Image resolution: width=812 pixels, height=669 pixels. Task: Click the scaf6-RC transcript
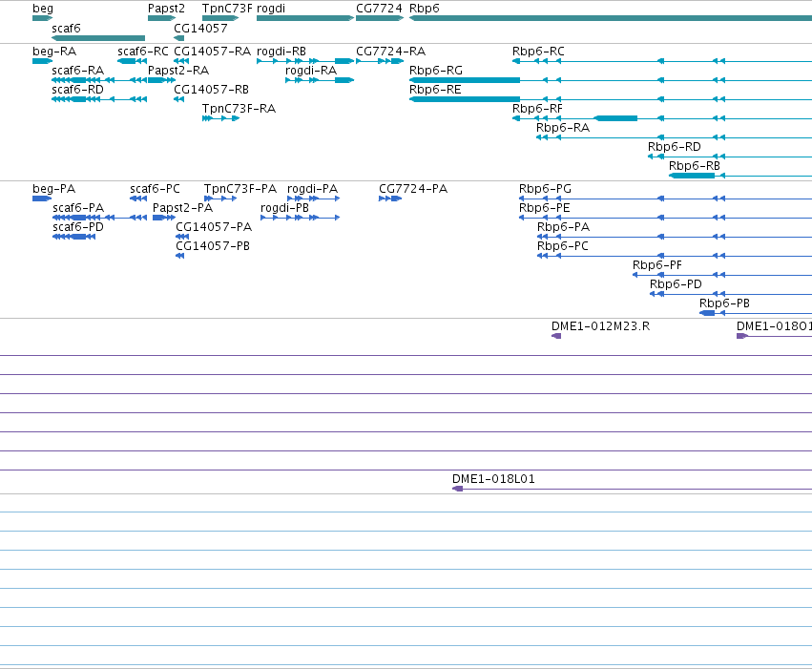click(x=132, y=61)
